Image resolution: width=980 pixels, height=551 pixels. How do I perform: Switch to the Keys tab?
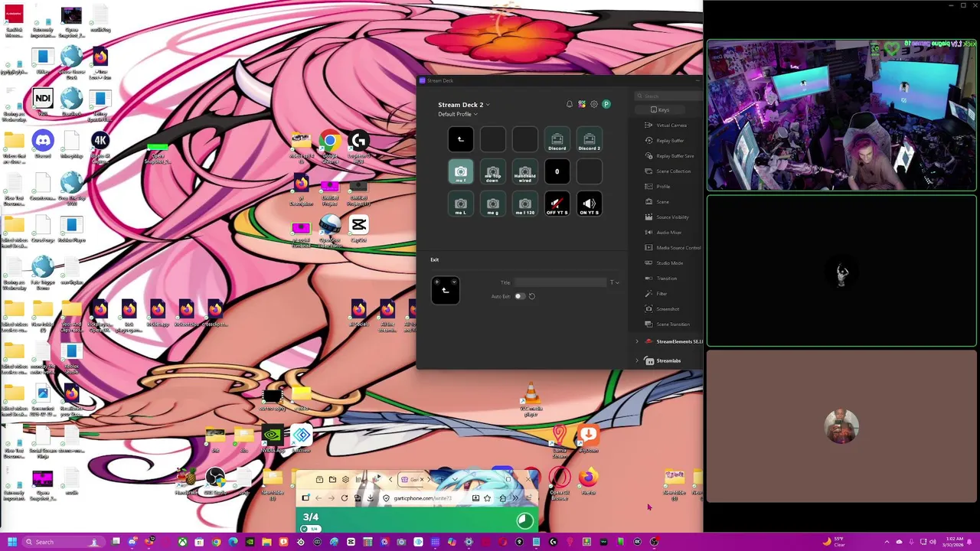pyautogui.click(x=659, y=110)
